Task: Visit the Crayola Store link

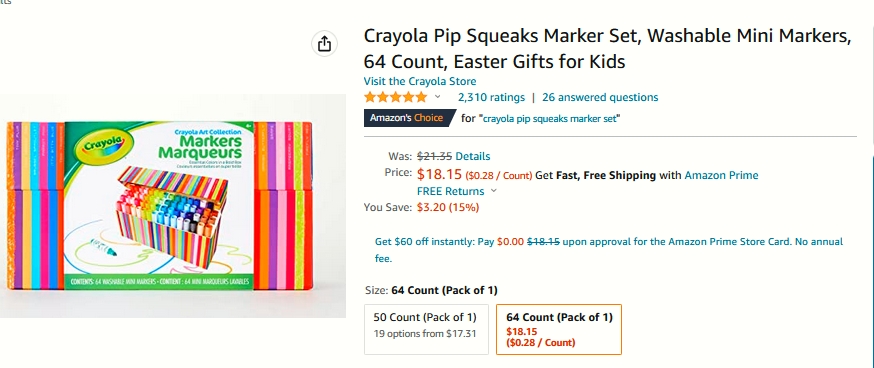Action: pyautogui.click(x=420, y=81)
